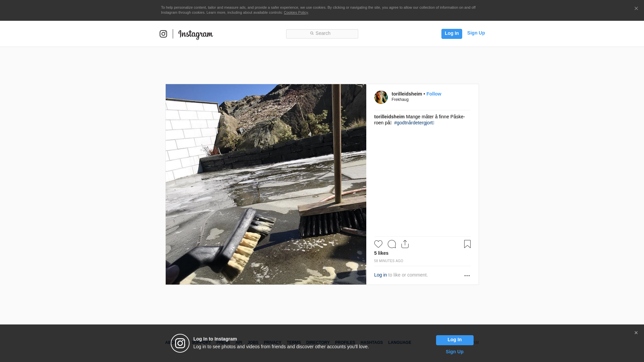Open the HASHTAGS footer link
Image resolution: width=644 pixels, height=362 pixels.
click(371, 343)
